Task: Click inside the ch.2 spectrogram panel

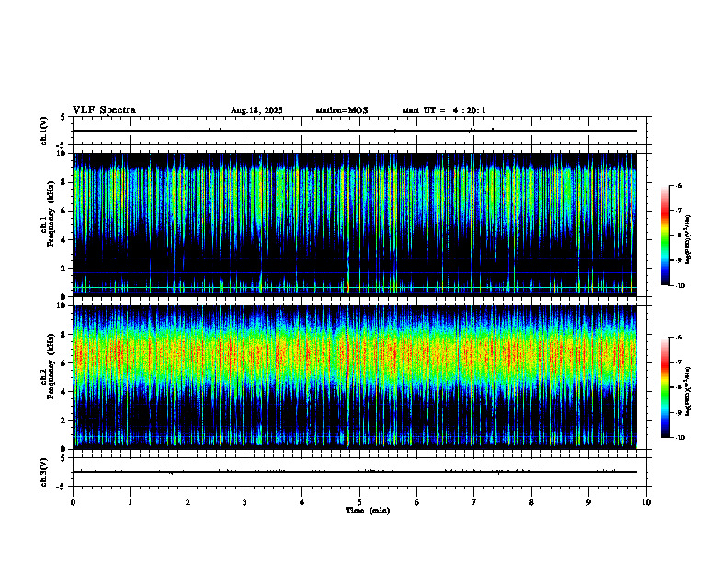Action: coord(355,377)
